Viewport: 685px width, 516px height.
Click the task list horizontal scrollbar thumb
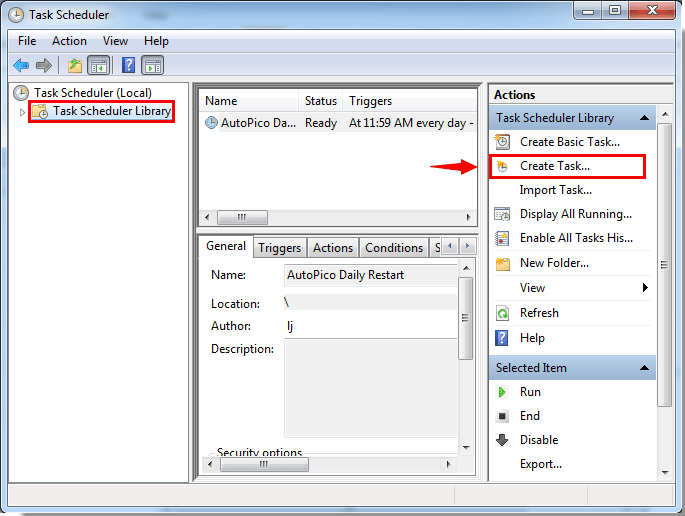click(242, 217)
